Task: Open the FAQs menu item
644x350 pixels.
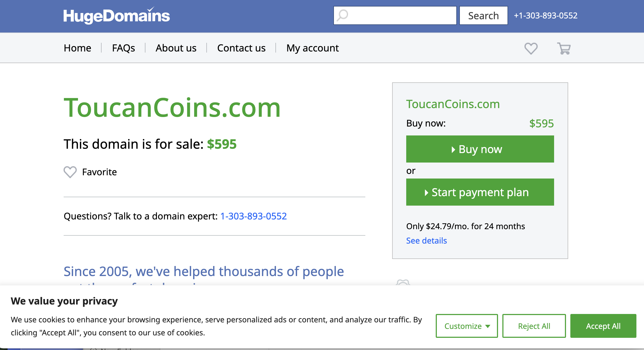Action: point(123,48)
